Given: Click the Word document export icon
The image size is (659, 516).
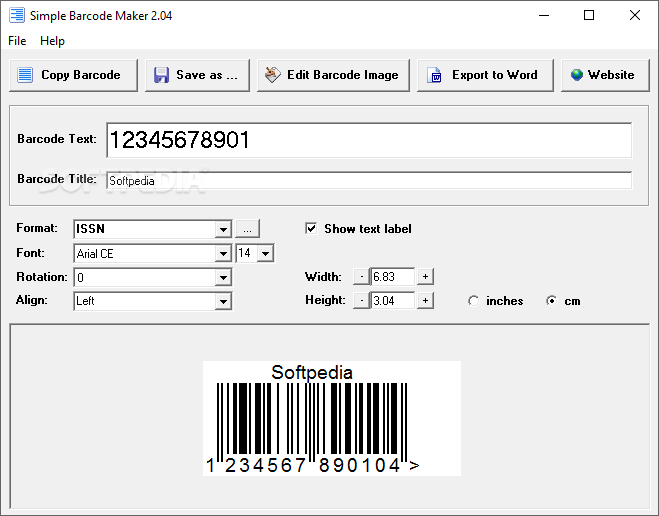Looking at the screenshot, I should click(435, 75).
